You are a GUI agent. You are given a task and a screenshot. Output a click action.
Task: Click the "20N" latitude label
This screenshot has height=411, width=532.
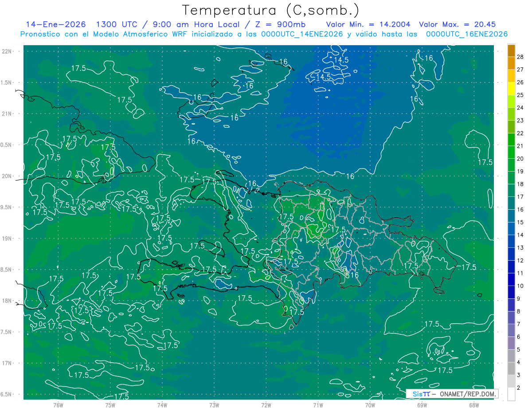[x=8, y=176]
